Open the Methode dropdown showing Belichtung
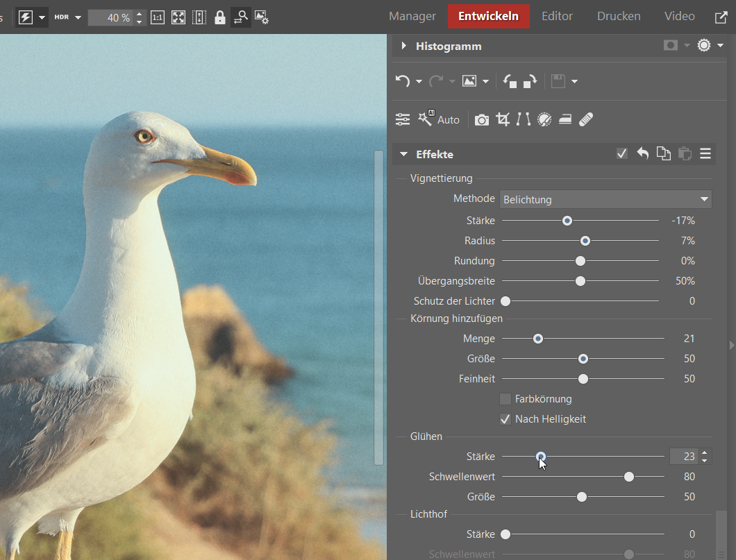The image size is (736, 560). pyautogui.click(x=605, y=199)
